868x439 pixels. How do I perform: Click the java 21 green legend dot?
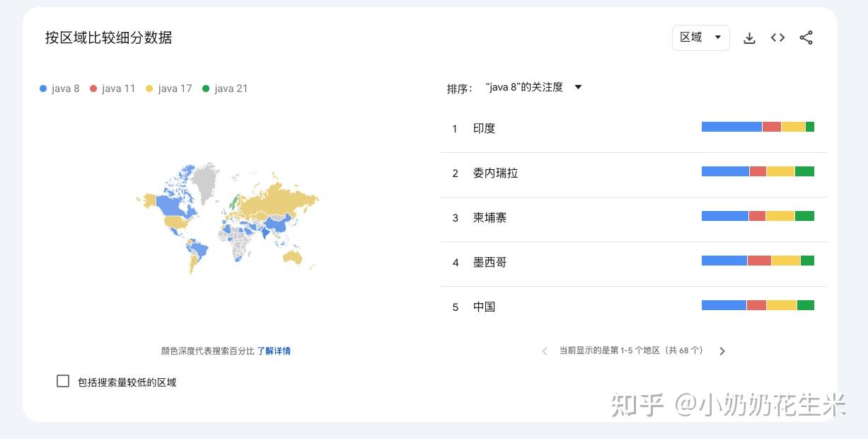click(205, 88)
